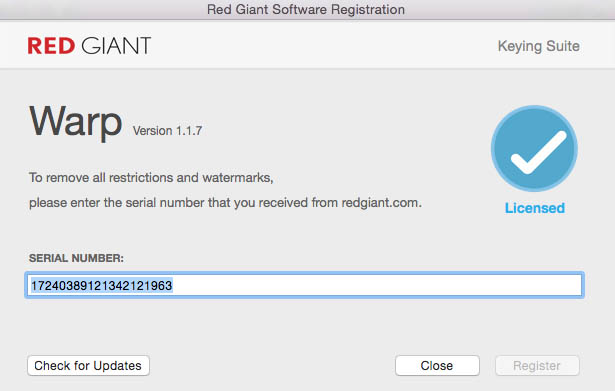Click the grayed-out Register button
The width and height of the screenshot is (615, 391).
coord(537,366)
